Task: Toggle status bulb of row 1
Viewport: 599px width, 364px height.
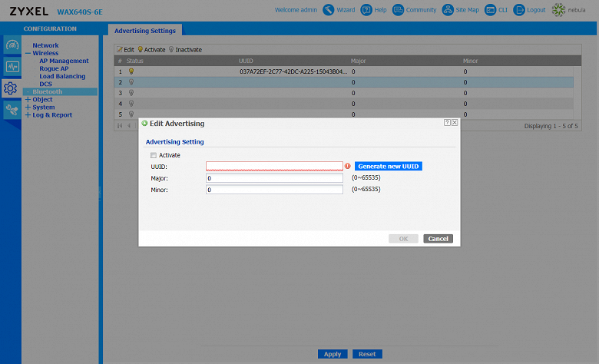Action: (x=131, y=71)
